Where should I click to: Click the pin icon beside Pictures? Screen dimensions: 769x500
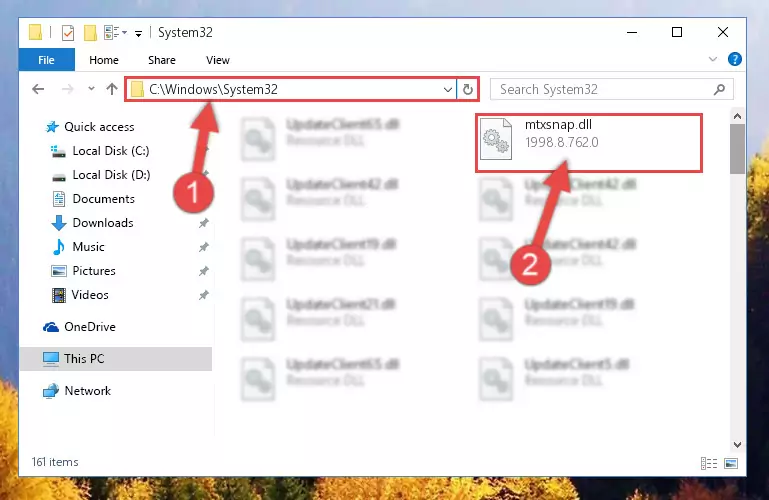[x=204, y=271]
